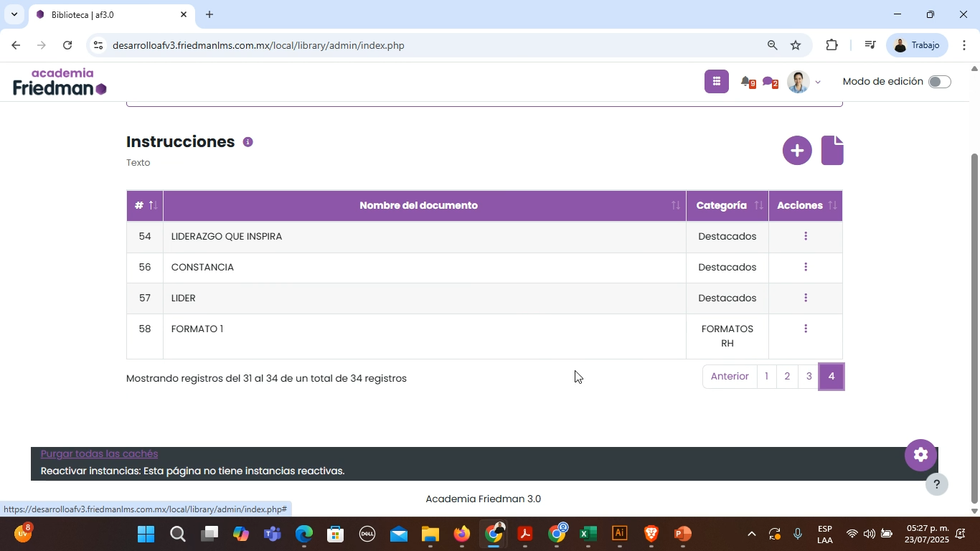Open the ESP LAA language selector

tap(824, 534)
